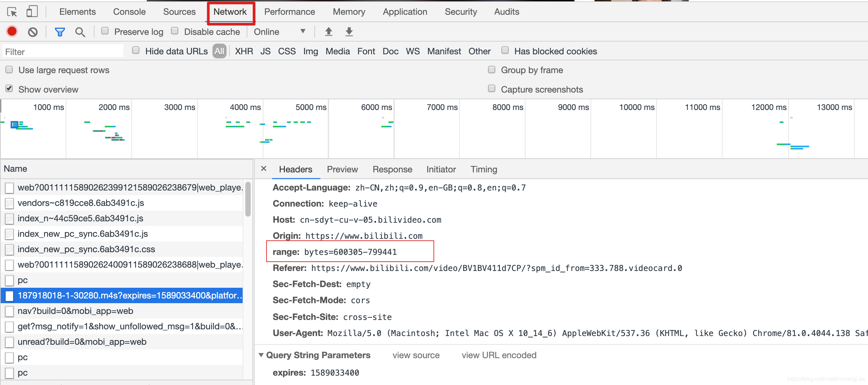The width and height of the screenshot is (868, 385).
Task: Stop recording the network log
Action: point(11,31)
